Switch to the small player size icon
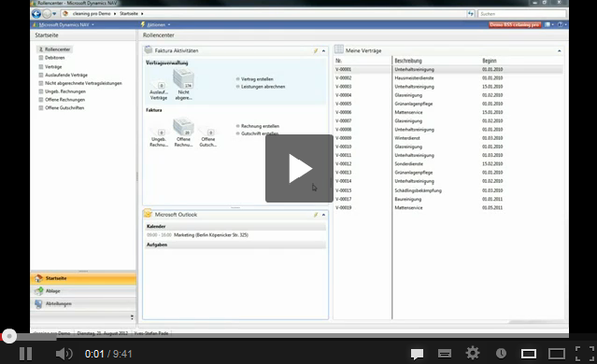597x364 pixels. (529, 354)
